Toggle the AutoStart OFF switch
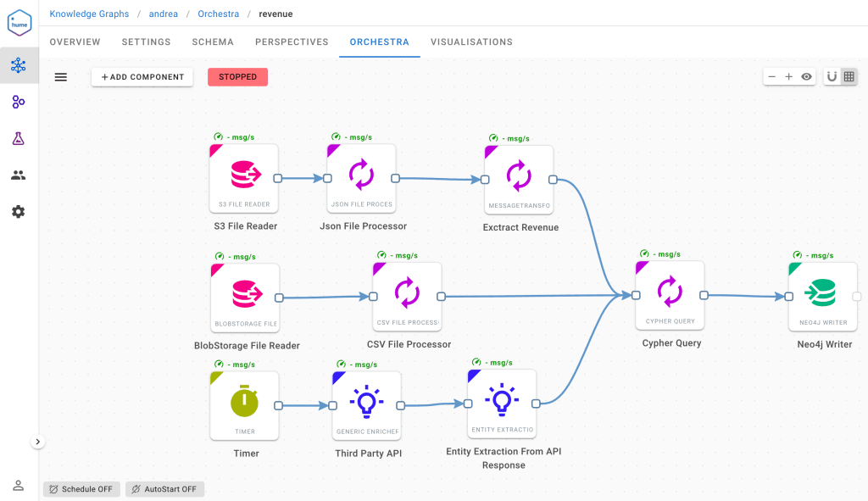The width and height of the screenshot is (868, 501). 165,489
